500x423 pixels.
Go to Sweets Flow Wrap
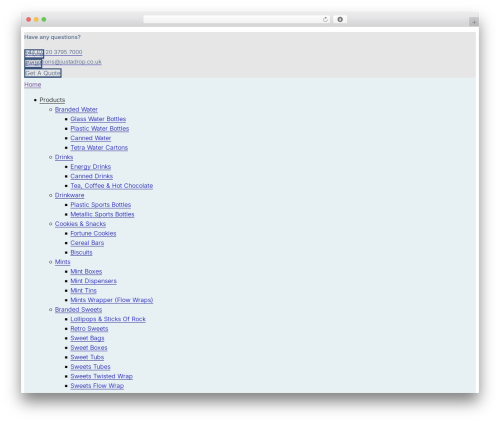point(97,386)
